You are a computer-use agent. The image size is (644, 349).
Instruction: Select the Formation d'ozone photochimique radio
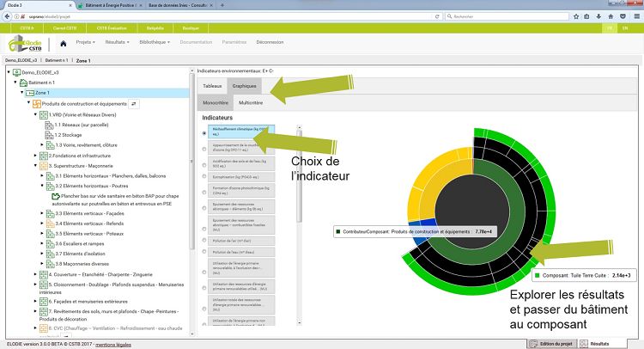click(x=204, y=192)
